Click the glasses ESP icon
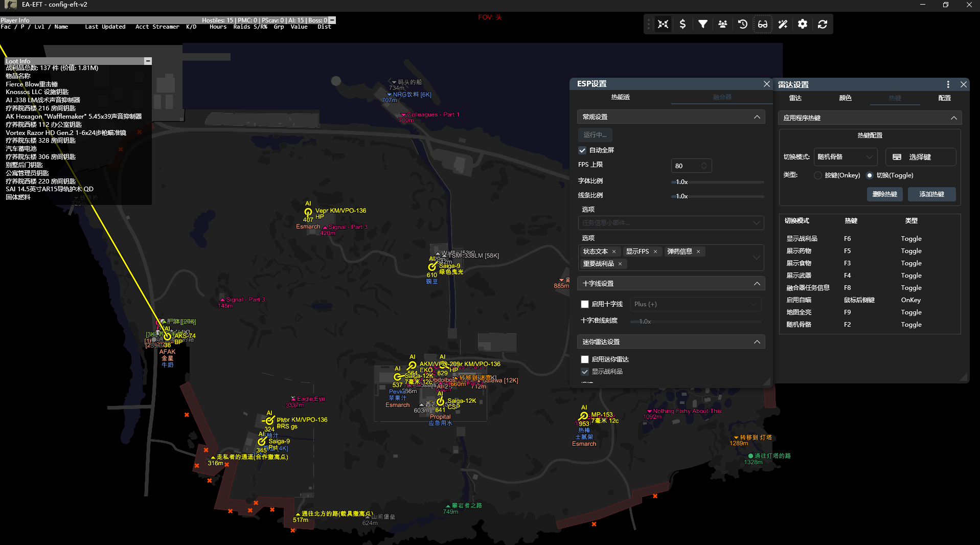The width and height of the screenshot is (980, 545). [762, 24]
